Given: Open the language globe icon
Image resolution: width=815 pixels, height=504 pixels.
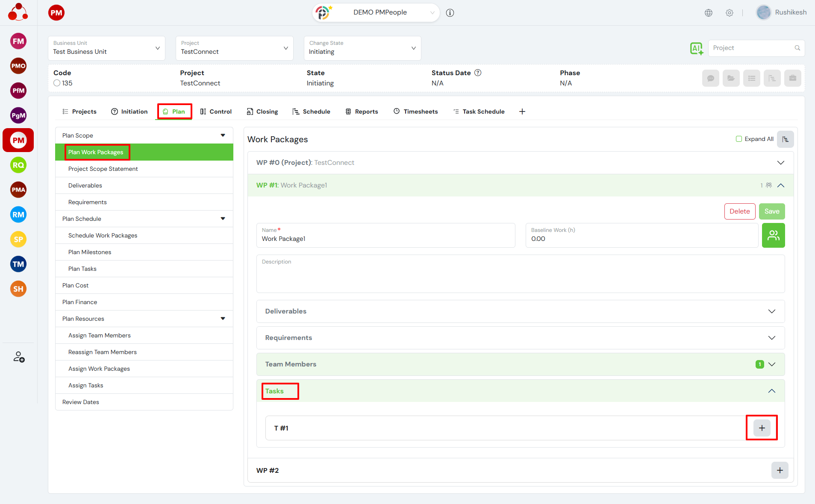Looking at the screenshot, I should 709,13.
